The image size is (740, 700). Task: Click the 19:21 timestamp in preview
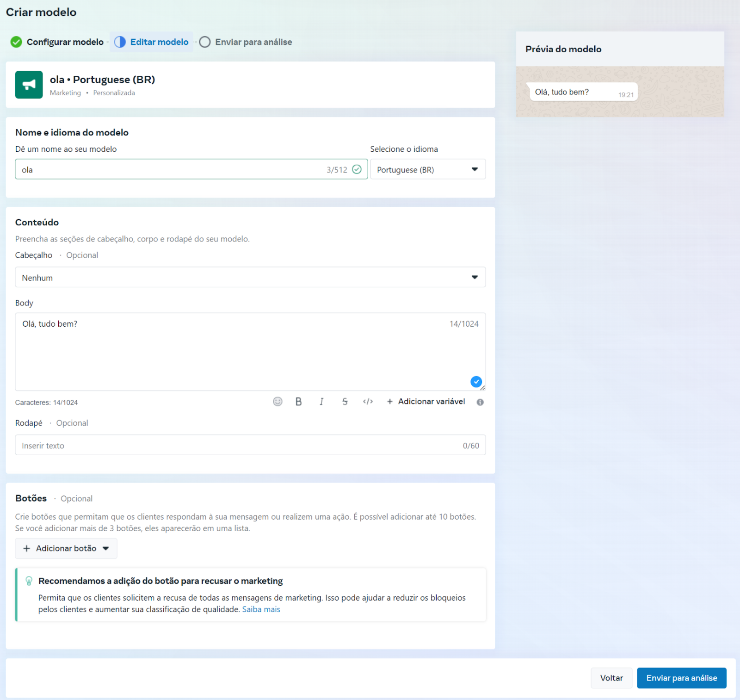pos(626,95)
